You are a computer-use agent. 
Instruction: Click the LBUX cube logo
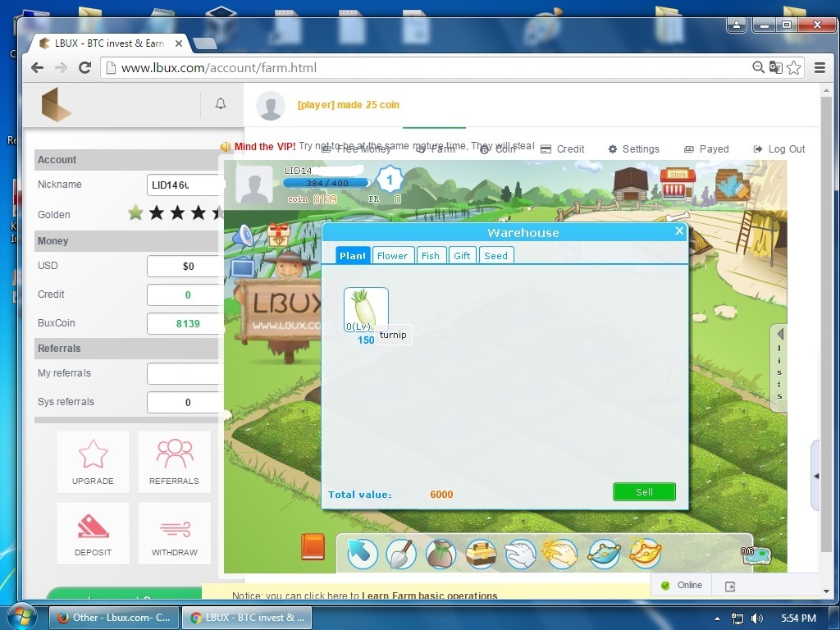pos(57,104)
